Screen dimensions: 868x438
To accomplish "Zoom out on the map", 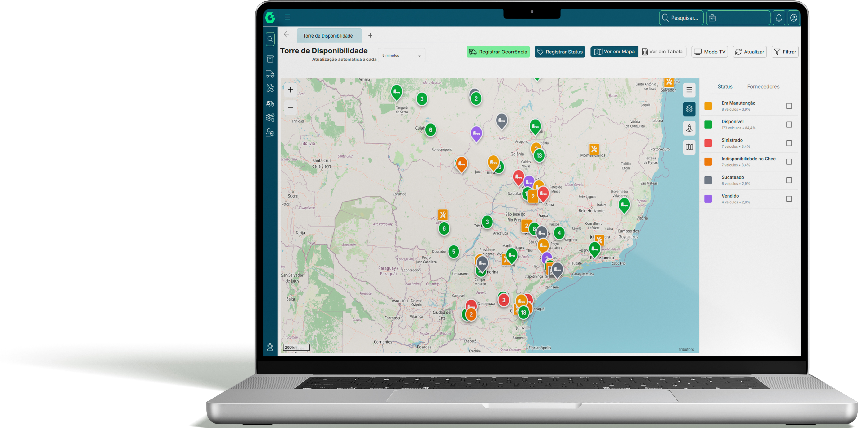I will (290, 107).
